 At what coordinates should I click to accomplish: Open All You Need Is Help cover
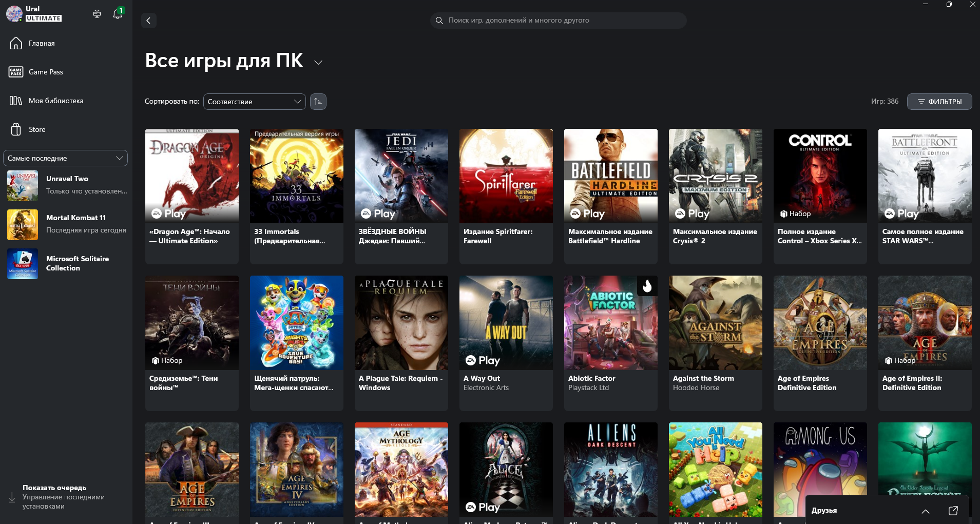[716, 470]
